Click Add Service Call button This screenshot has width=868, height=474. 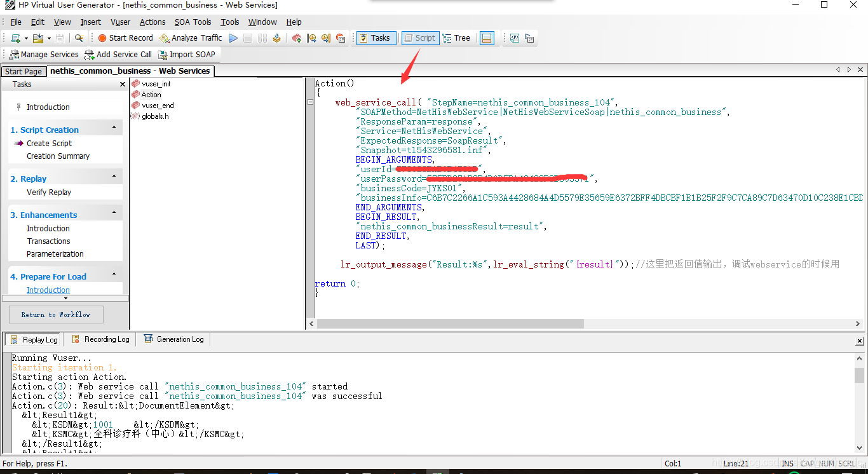point(118,55)
